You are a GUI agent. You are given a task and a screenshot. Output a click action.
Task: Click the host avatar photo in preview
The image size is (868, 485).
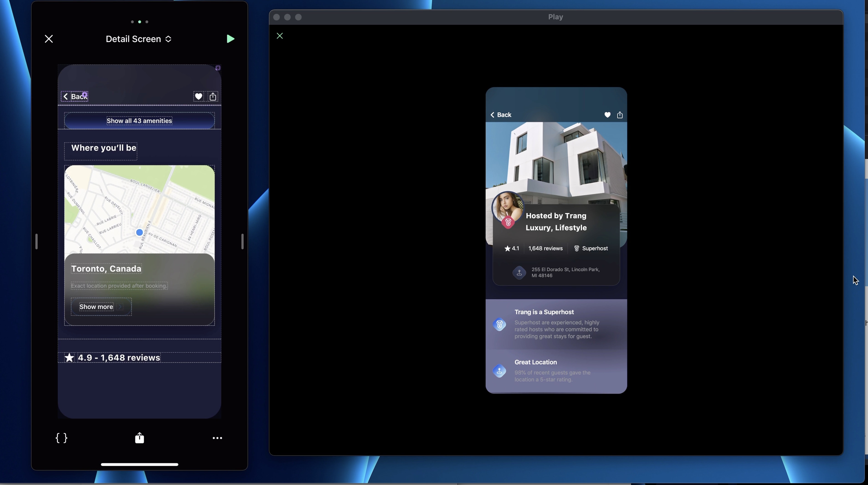[507, 206]
